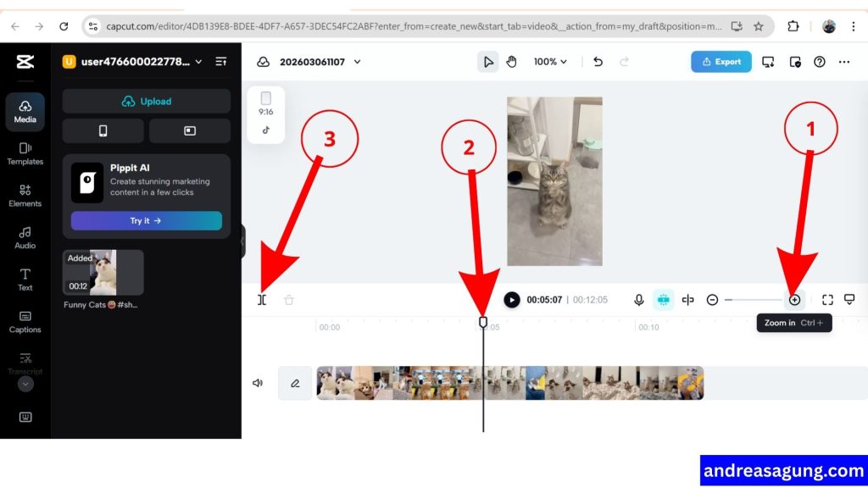Start recording a voiceover with the microphone icon
The image size is (868, 488).
(x=638, y=299)
